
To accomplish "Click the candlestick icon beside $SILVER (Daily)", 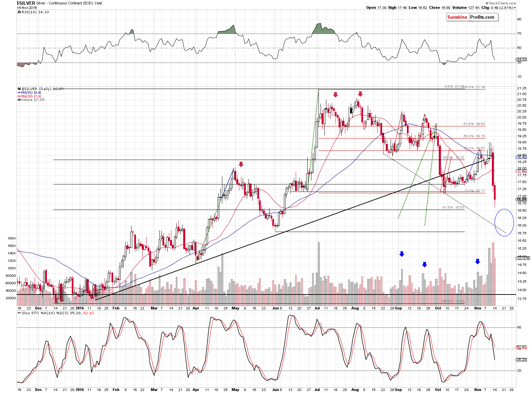I will point(19,89).
